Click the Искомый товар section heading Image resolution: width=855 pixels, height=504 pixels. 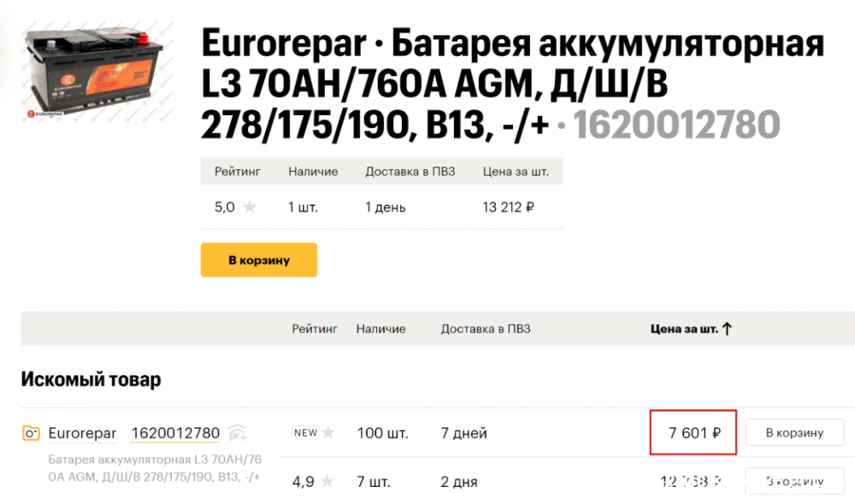point(91,379)
